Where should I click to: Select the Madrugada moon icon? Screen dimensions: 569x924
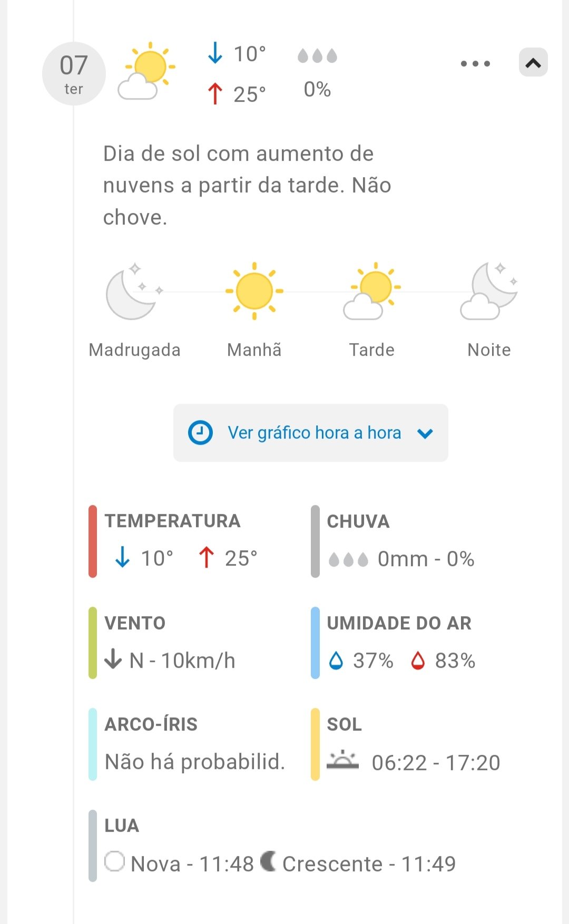pyautogui.click(x=134, y=291)
